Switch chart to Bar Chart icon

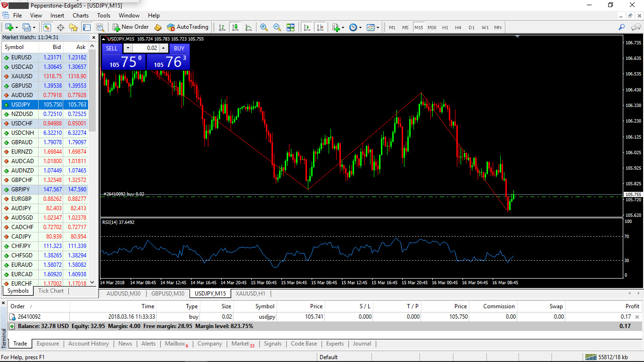(222, 27)
